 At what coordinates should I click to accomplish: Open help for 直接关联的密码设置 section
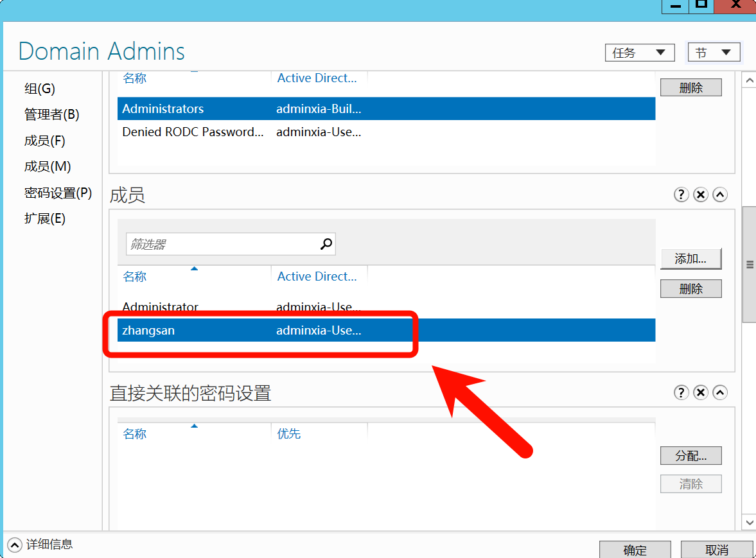[x=681, y=392]
